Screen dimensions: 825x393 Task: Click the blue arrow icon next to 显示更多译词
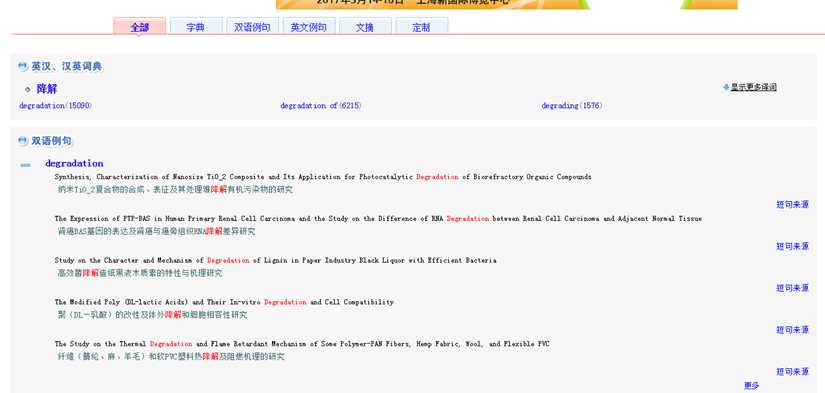click(x=726, y=87)
